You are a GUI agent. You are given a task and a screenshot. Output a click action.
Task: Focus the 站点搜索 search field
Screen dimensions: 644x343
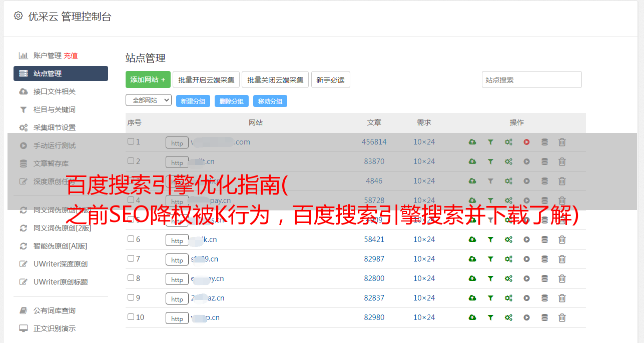pos(532,79)
